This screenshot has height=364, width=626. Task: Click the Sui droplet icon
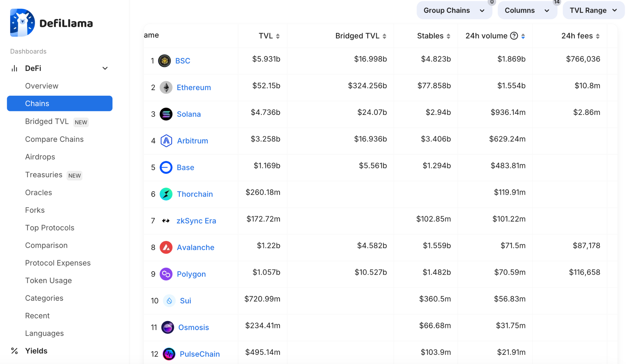pyautogui.click(x=169, y=301)
